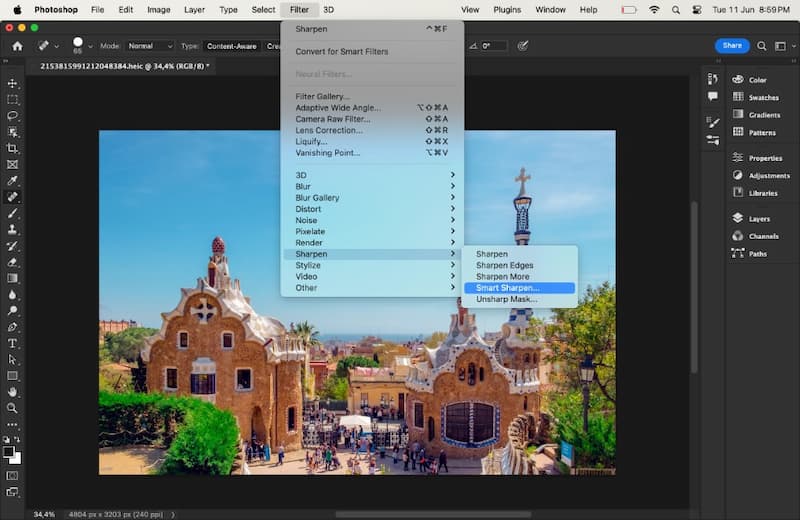
Task: Toggle pressure for size icon in options bar
Action: coord(522,46)
